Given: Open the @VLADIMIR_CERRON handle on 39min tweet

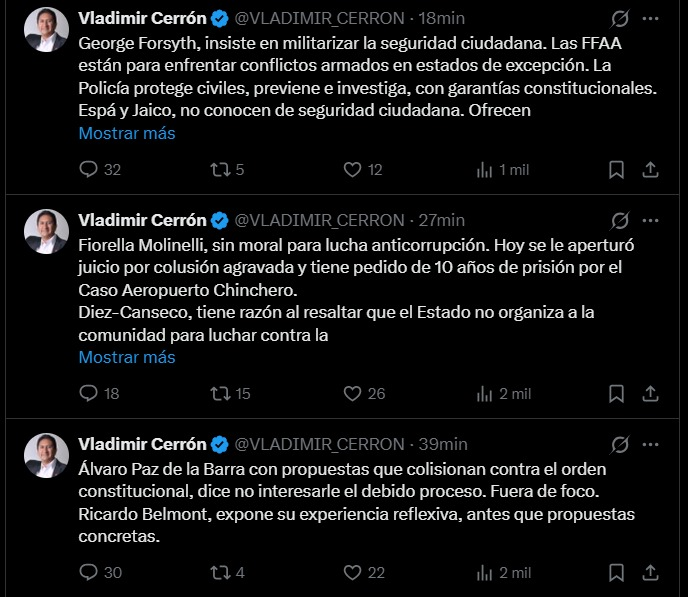Looking at the screenshot, I should 319,444.
